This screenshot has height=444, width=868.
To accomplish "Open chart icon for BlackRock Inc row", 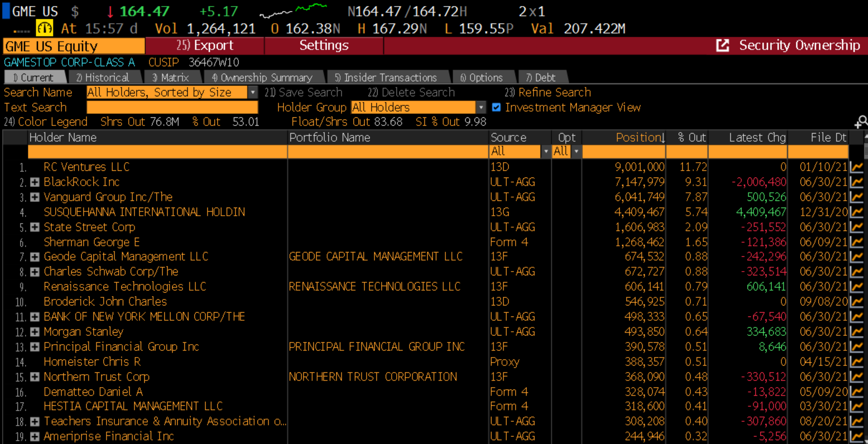I will [x=856, y=182].
